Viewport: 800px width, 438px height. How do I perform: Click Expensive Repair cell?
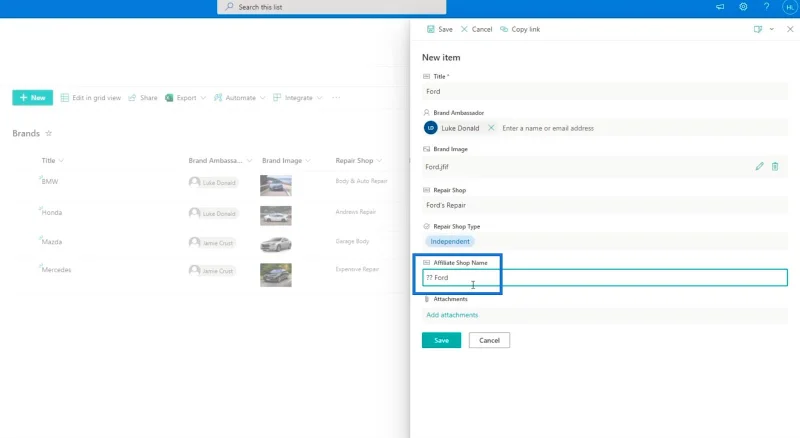357,269
